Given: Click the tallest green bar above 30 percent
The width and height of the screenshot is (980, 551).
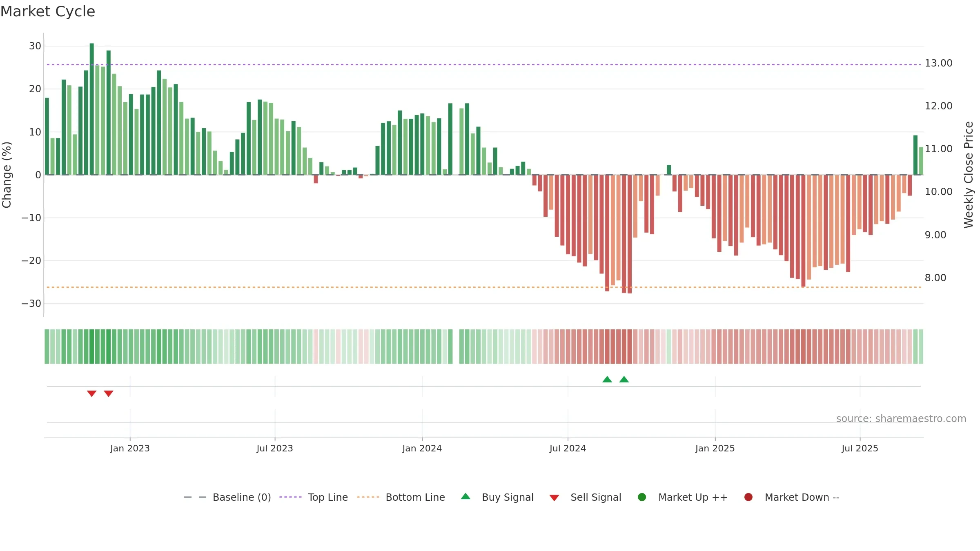Looking at the screenshot, I should point(91,109).
